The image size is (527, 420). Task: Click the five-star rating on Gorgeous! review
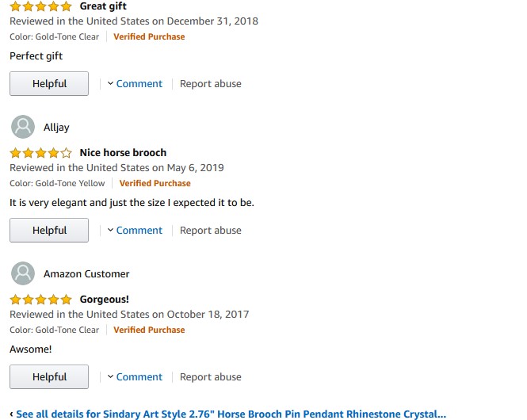tap(40, 300)
